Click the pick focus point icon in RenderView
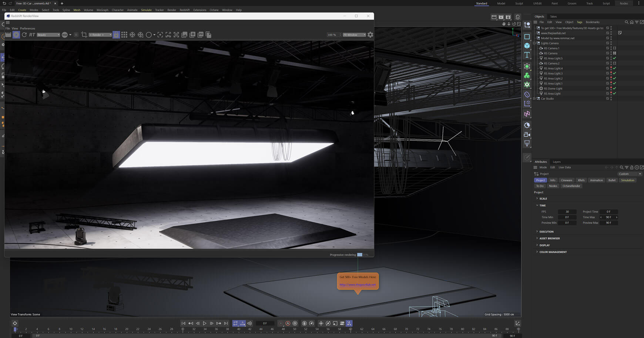 click(x=160, y=35)
